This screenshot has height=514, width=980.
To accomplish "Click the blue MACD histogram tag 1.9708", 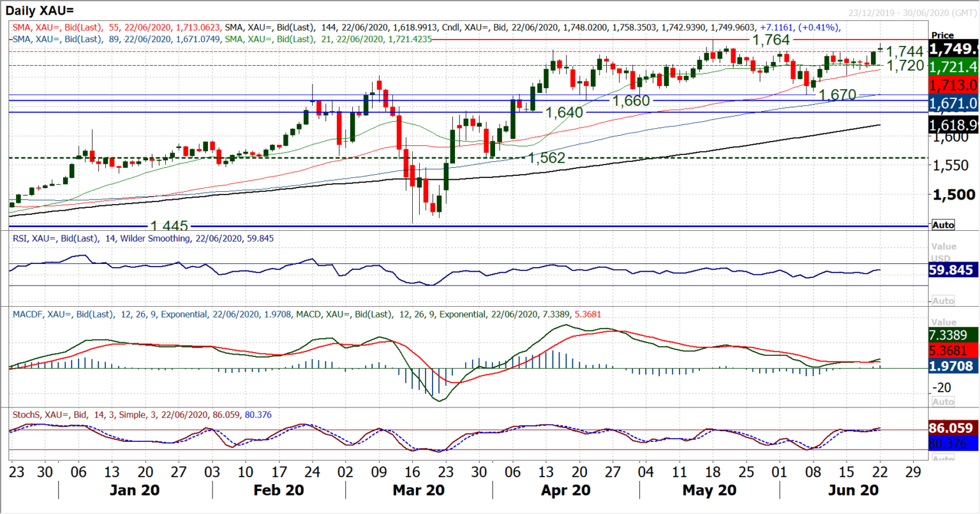I will (953, 366).
